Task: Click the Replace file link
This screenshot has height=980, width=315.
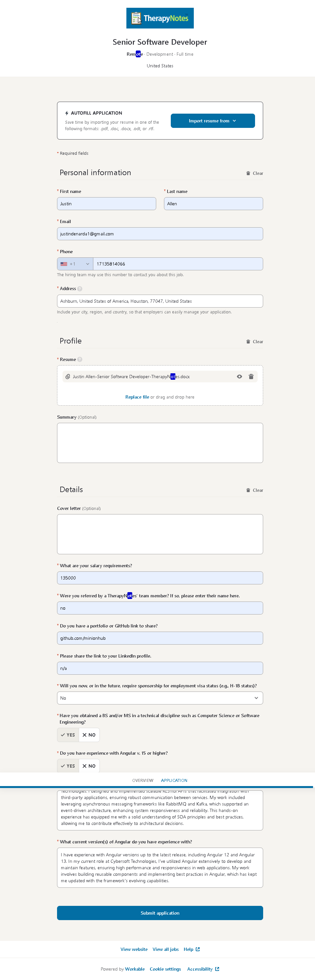Action: [x=137, y=397]
